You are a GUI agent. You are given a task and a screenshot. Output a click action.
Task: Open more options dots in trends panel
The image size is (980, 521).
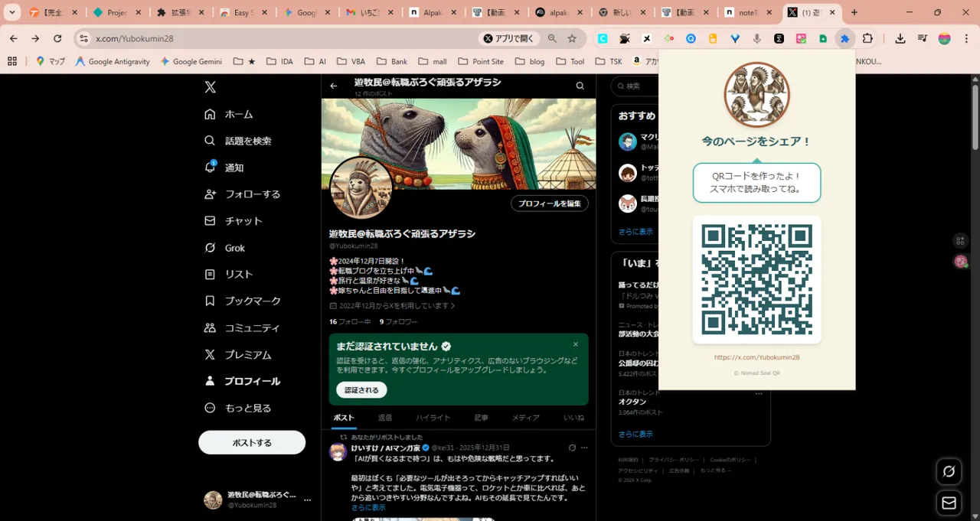pyautogui.click(x=759, y=393)
